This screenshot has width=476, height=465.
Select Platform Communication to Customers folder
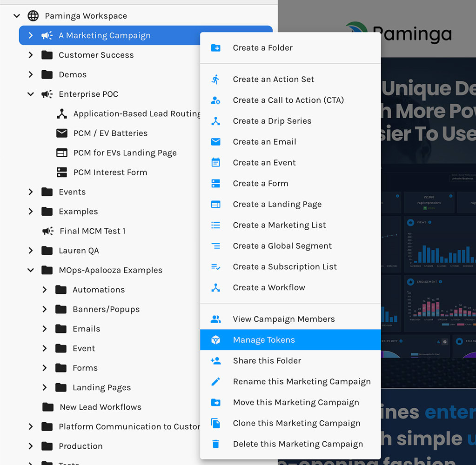[x=129, y=427]
